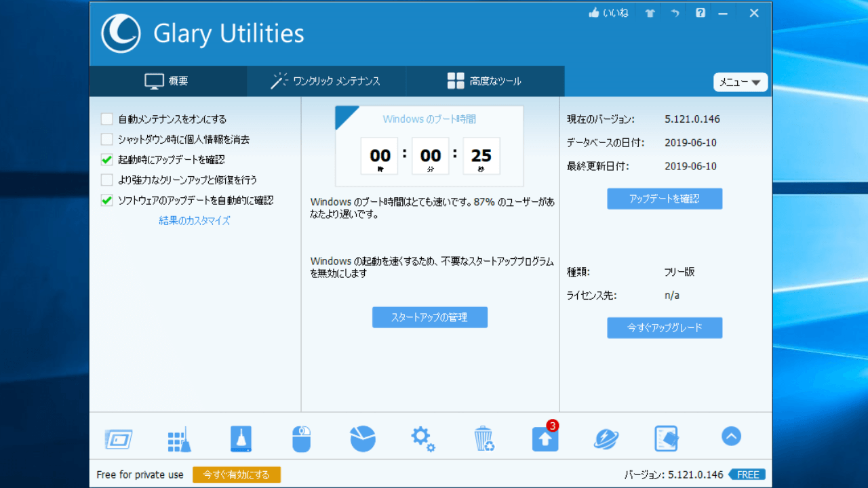Switch to the 概要 tab
Viewport: 868px width, 488px height.
[167, 81]
